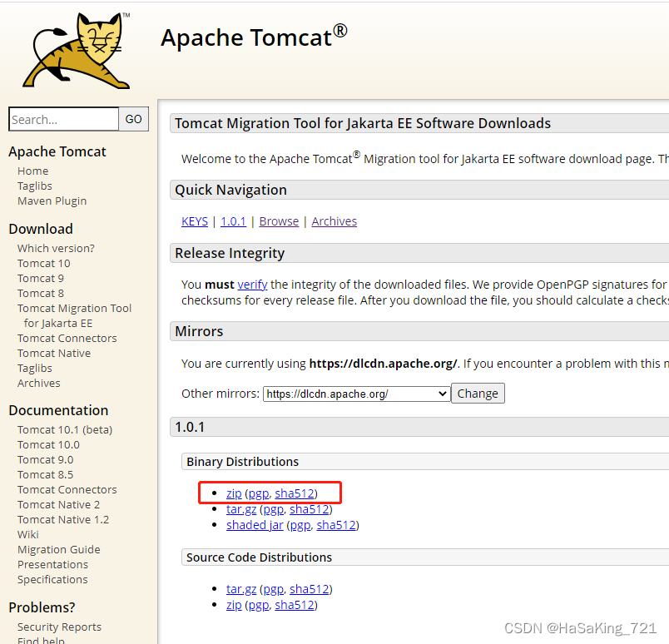Download the source code tar.gz archive
Image resolution: width=669 pixels, height=644 pixels.
(241, 588)
